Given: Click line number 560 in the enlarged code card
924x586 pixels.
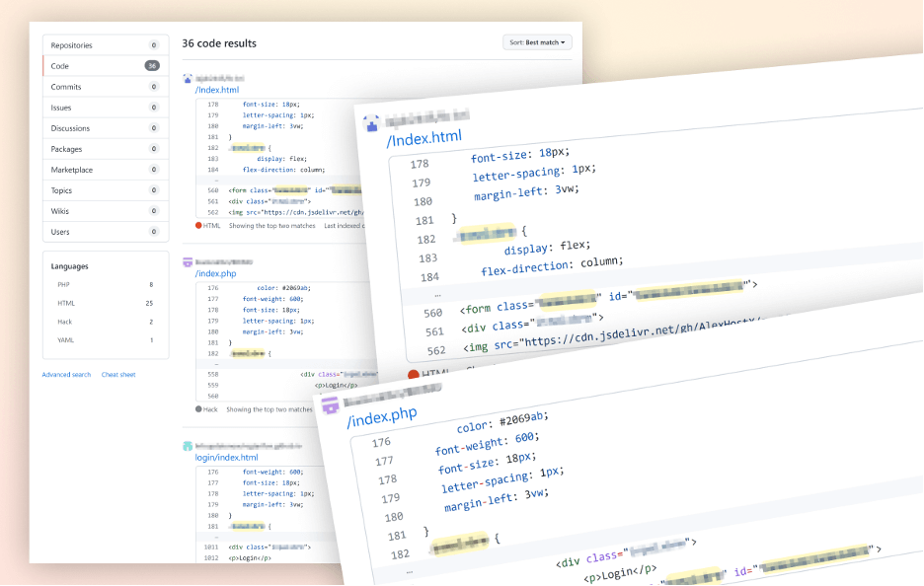Looking at the screenshot, I should [x=431, y=313].
